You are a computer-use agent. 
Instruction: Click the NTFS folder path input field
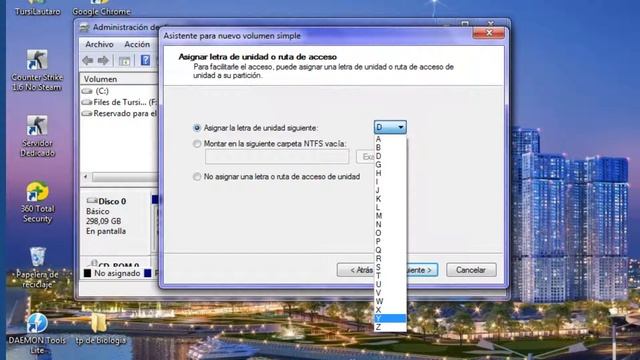point(277,157)
